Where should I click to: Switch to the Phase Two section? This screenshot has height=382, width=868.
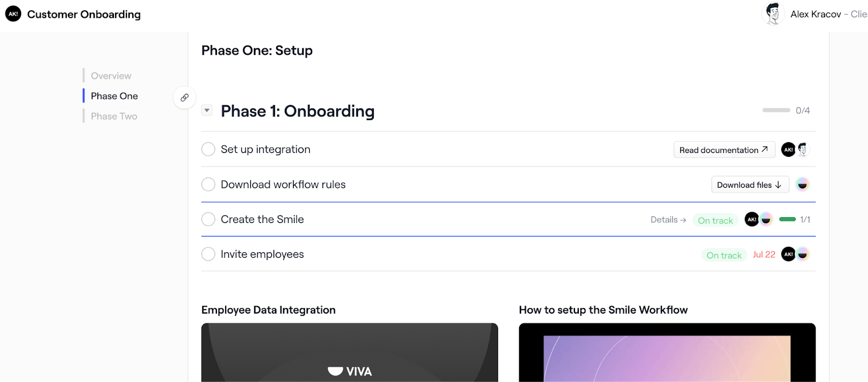pyautogui.click(x=113, y=116)
